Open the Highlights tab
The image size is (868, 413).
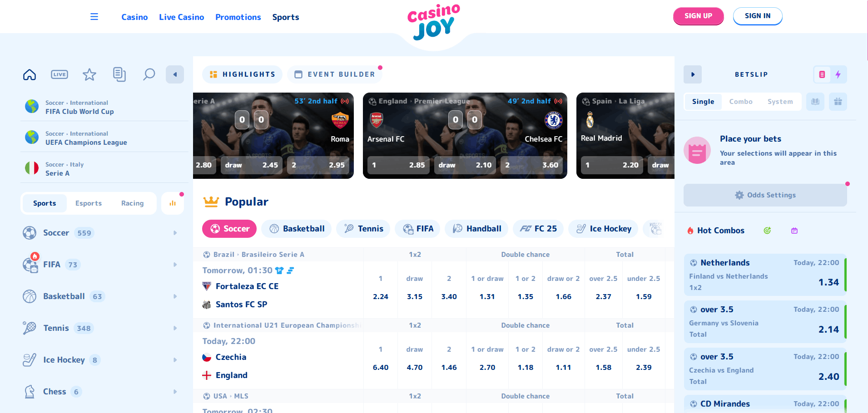(242, 74)
